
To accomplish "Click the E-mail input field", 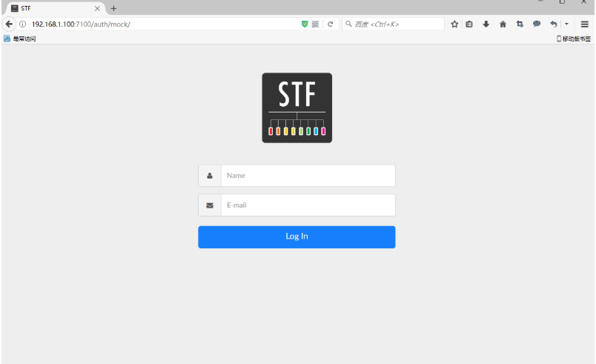I will coord(308,205).
